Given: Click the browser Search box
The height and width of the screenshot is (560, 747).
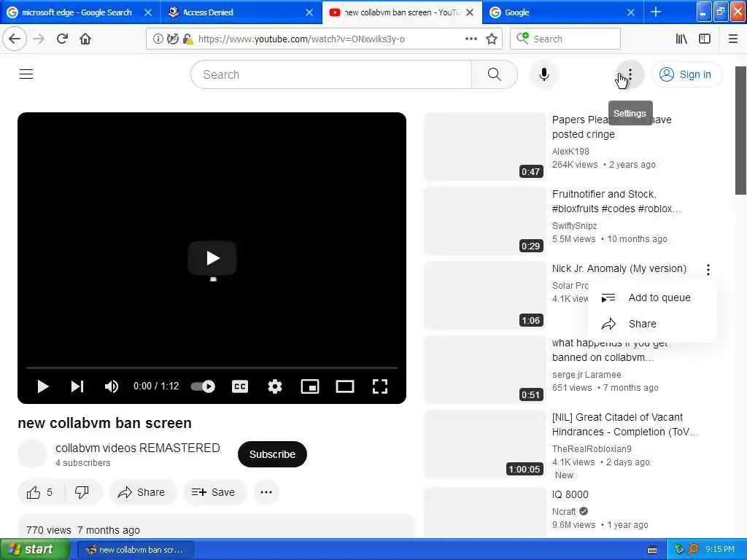Looking at the screenshot, I should tap(565, 39).
